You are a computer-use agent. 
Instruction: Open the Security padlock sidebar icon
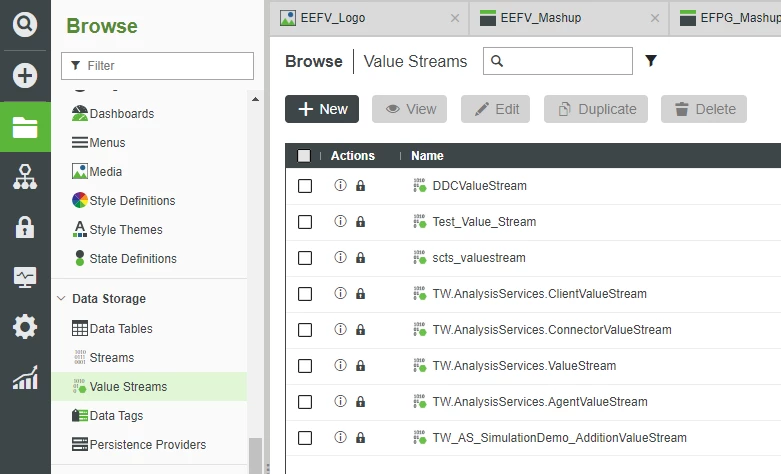[x=25, y=227]
